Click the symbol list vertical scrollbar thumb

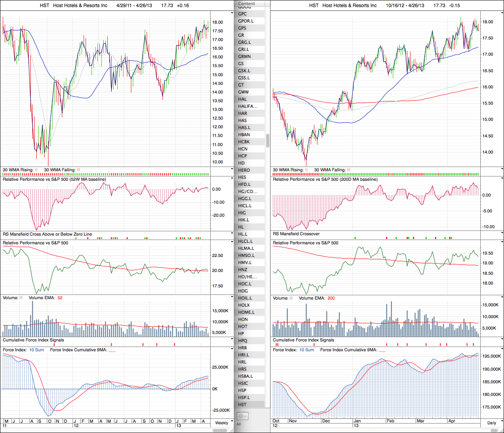pos(268,141)
